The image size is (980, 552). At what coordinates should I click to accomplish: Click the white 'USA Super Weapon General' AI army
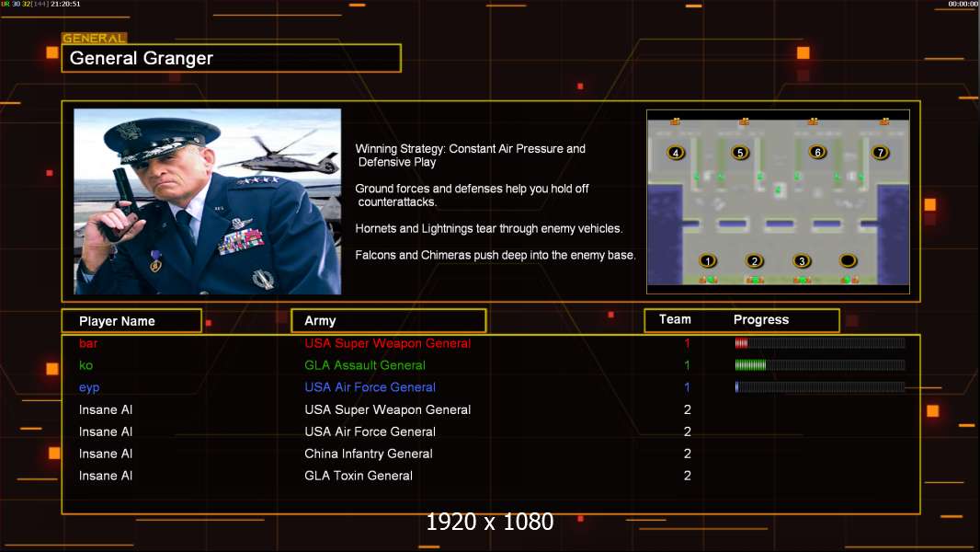[x=388, y=409]
